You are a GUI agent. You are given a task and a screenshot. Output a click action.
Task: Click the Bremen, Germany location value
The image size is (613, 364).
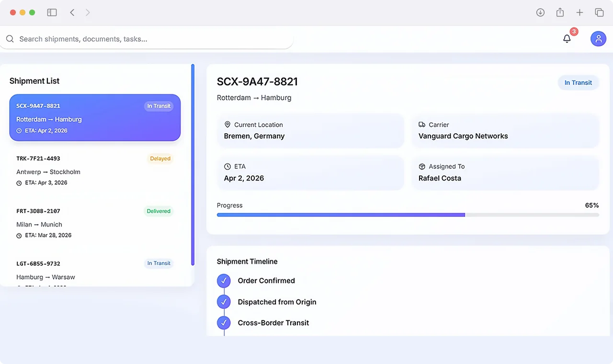(254, 136)
